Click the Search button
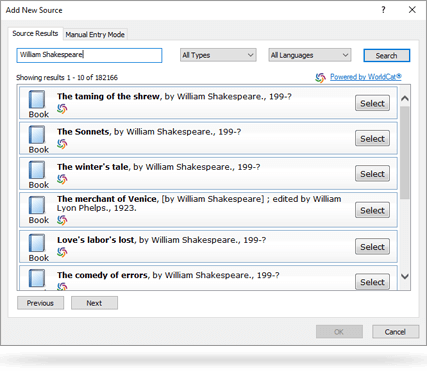 (386, 56)
